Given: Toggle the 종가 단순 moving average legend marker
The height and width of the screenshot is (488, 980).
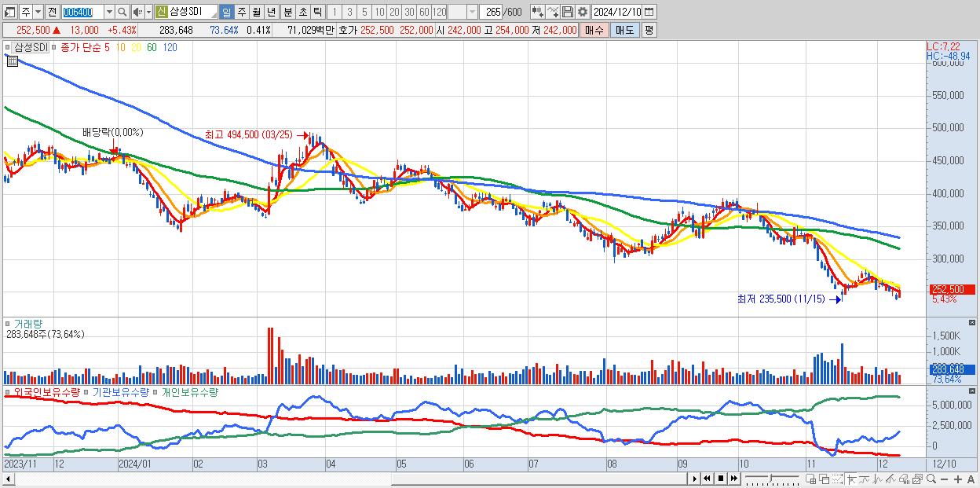Looking at the screenshot, I should tap(54, 47).
